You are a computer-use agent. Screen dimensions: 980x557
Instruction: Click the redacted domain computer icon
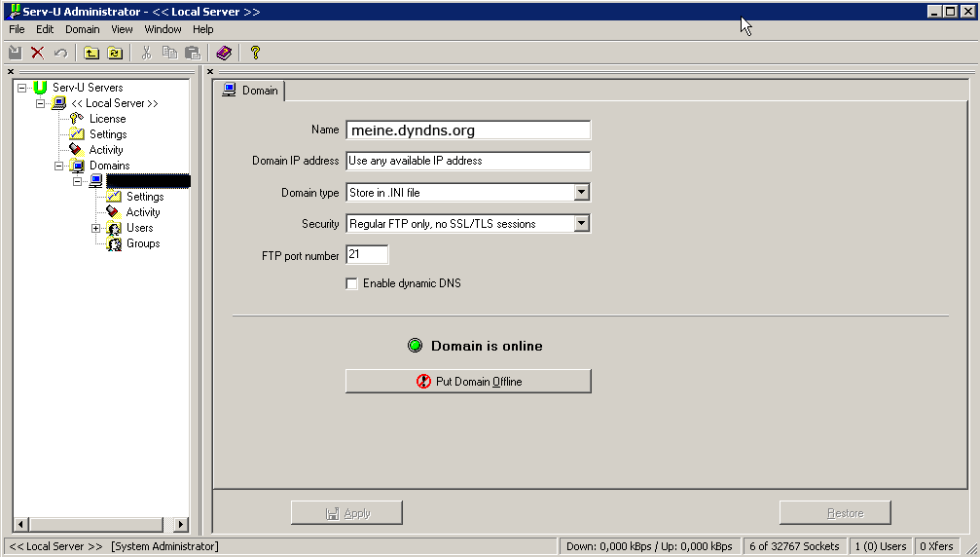tap(95, 181)
